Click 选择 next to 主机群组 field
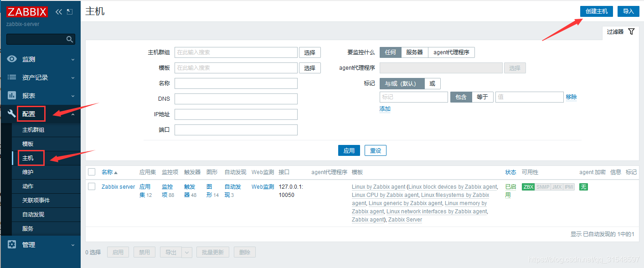The height and width of the screenshot is (268, 644). 310,52
